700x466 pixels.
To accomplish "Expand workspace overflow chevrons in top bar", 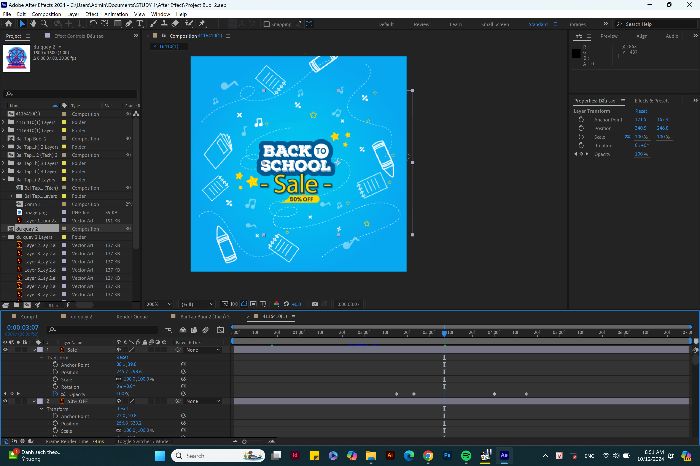I will pyautogui.click(x=605, y=24).
